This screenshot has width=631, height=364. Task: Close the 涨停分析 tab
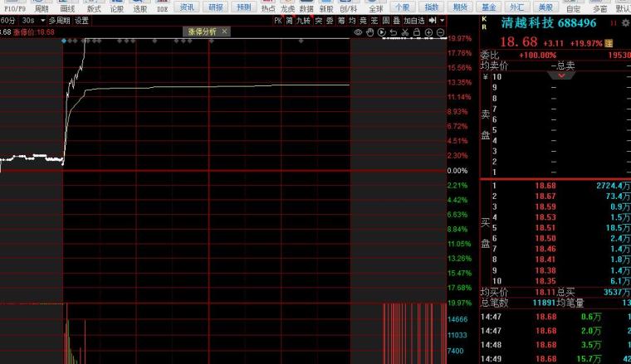tap(224, 32)
